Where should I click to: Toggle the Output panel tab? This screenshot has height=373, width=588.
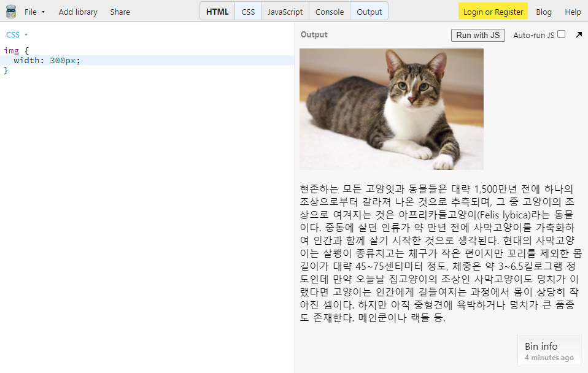369,12
